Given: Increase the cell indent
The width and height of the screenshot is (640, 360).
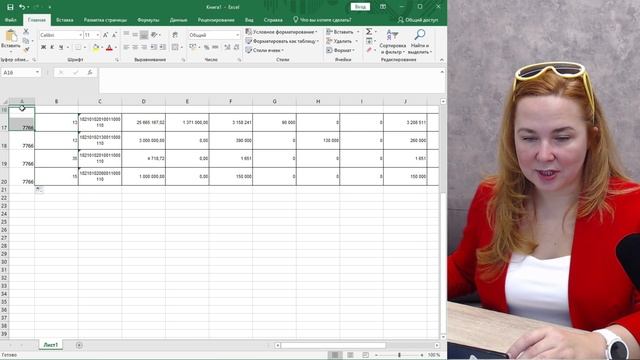Looking at the screenshot, I should click(x=162, y=47).
